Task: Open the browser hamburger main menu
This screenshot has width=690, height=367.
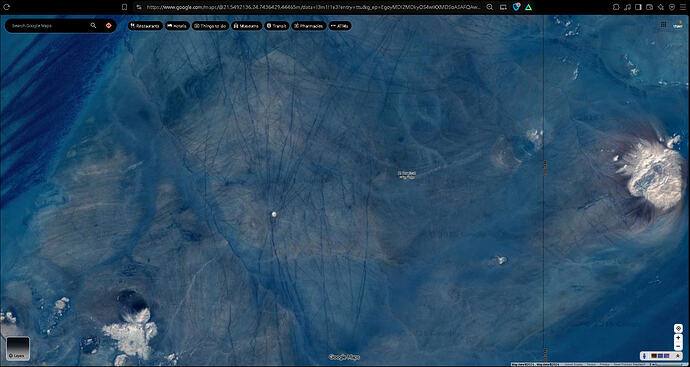Action: (x=683, y=7)
